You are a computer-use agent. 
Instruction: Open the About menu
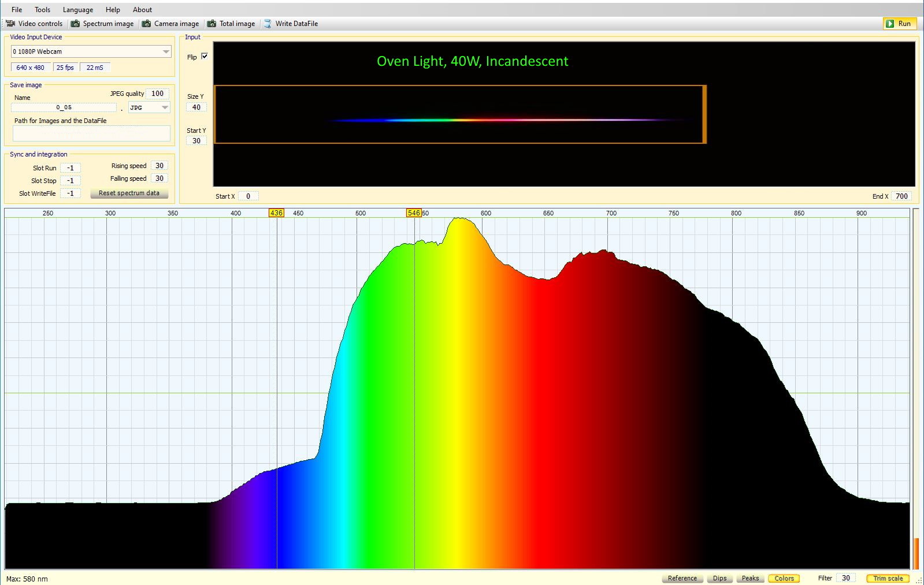[x=142, y=10]
